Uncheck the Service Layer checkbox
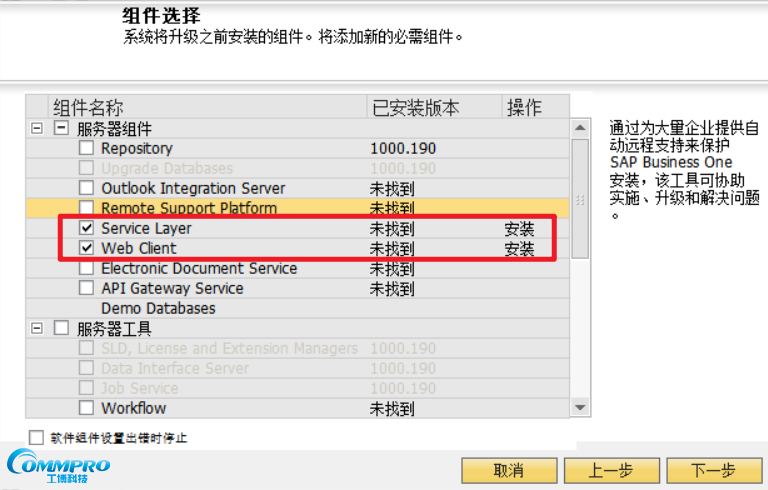768x490 pixels. click(x=86, y=229)
